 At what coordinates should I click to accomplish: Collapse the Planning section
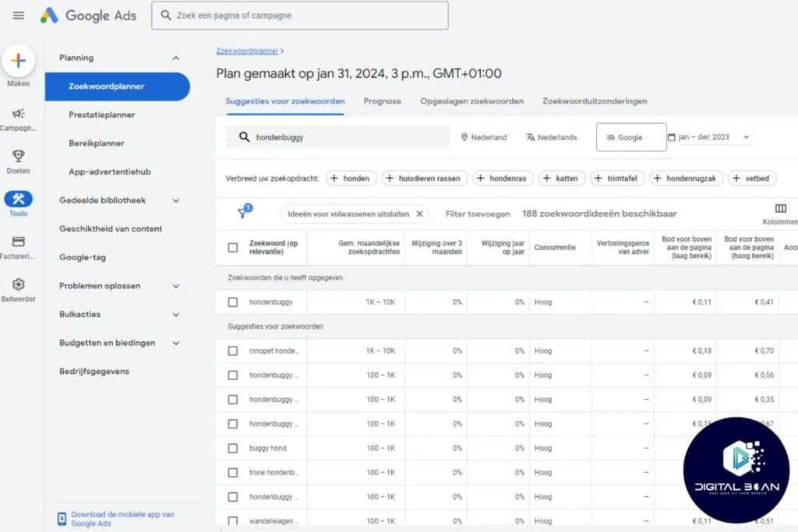[175, 58]
